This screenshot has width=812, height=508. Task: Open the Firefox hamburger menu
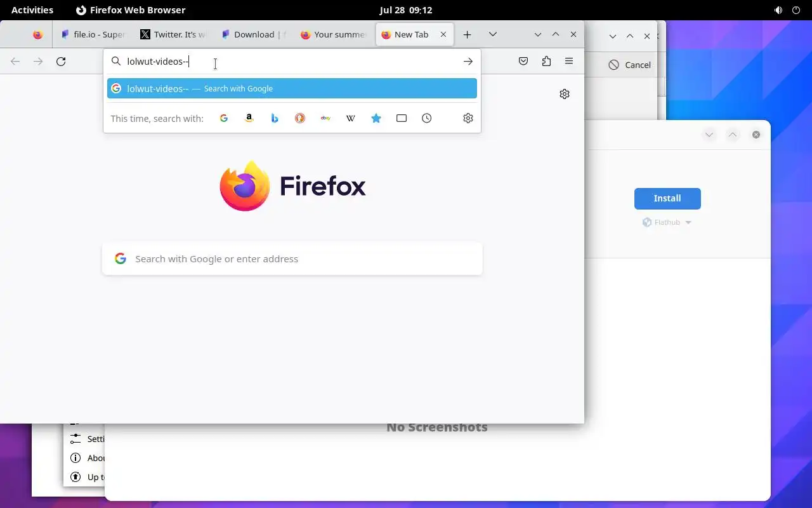569,62
